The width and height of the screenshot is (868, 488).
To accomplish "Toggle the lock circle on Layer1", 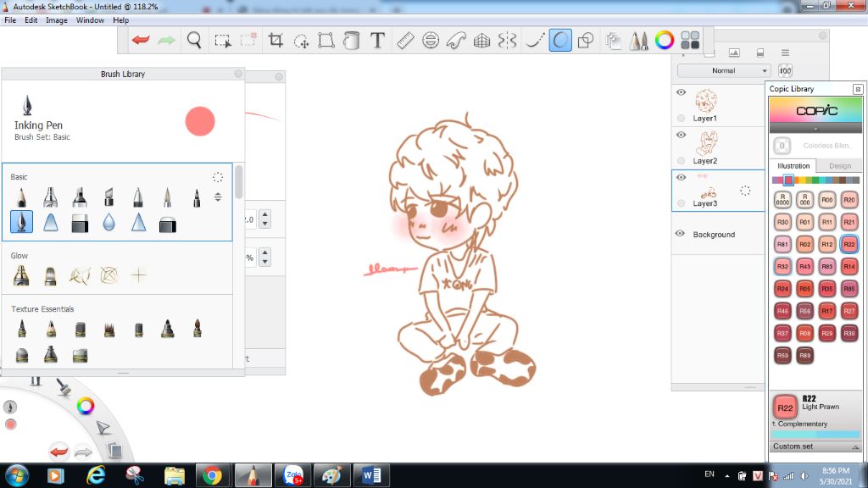I will coord(681,118).
